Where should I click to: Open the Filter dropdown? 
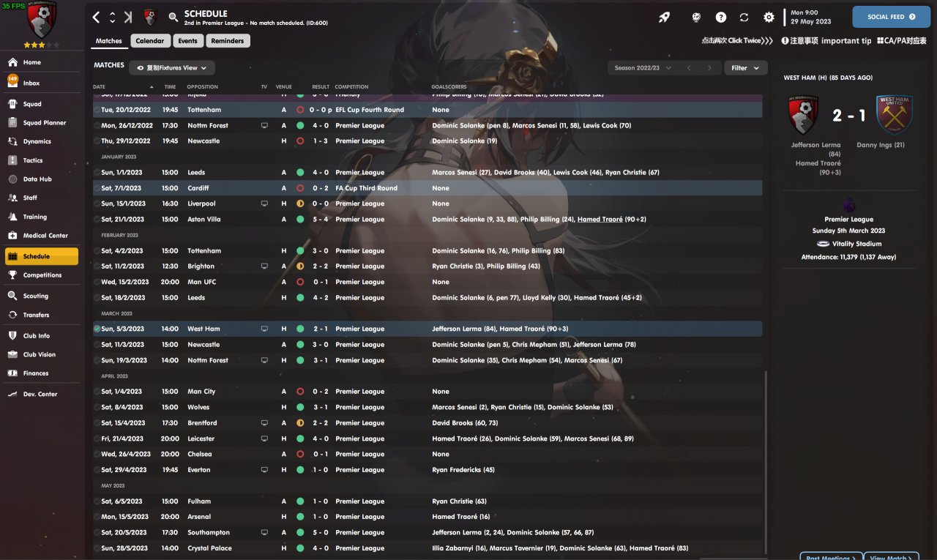point(744,68)
